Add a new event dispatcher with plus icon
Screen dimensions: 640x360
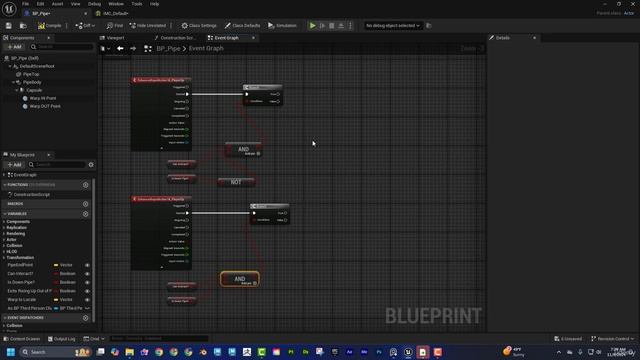85,318
